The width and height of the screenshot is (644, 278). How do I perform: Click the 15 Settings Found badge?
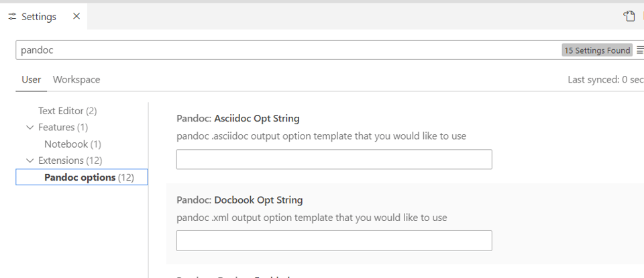(597, 50)
